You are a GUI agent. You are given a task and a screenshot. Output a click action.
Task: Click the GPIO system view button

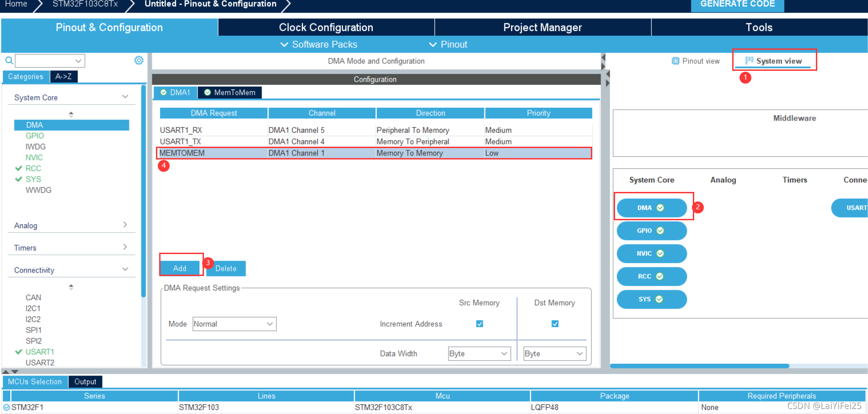[652, 230]
